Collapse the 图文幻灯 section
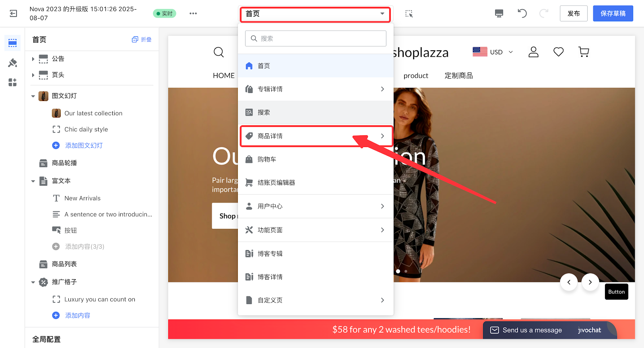Image resolution: width=644 pixels, height=348 pixels. click(x=33, y=96)
